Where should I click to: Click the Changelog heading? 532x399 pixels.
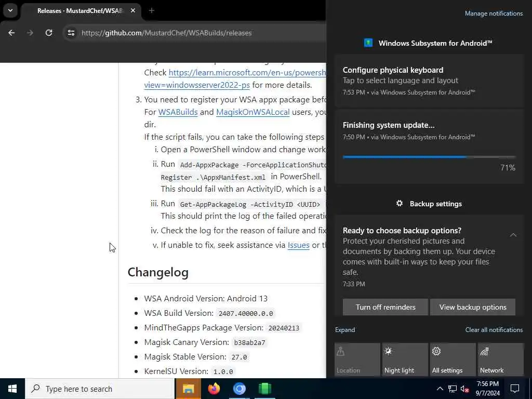[x=158, y=272]
